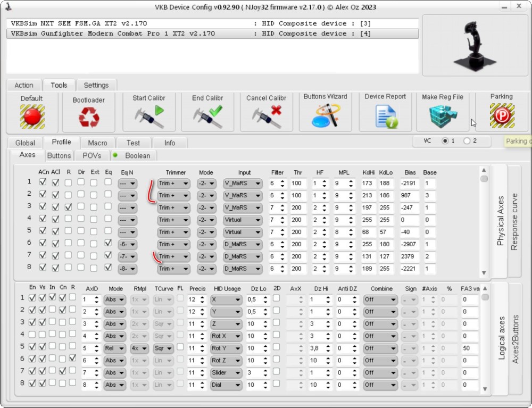
Task: Open Mode dropdown for physical axis 5
Action: pos(206,232)
